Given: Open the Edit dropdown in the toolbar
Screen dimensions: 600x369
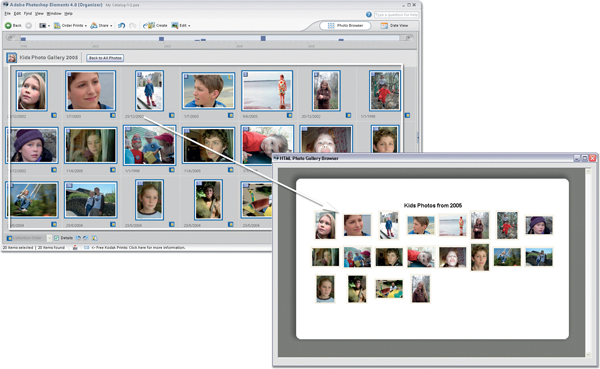Looking at the screenshot, I should tap(181, 26).
